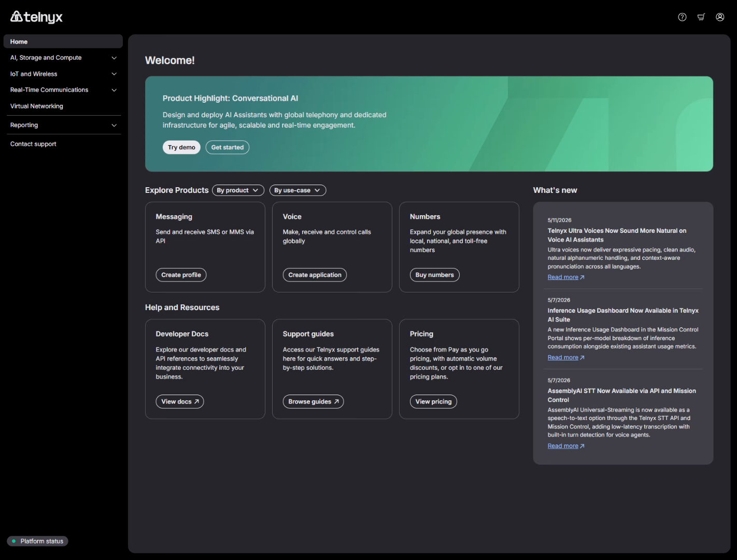This screenshot has height=560, width=737.
Task: Open Contact support in the sidebar
Action: [63, 144]
